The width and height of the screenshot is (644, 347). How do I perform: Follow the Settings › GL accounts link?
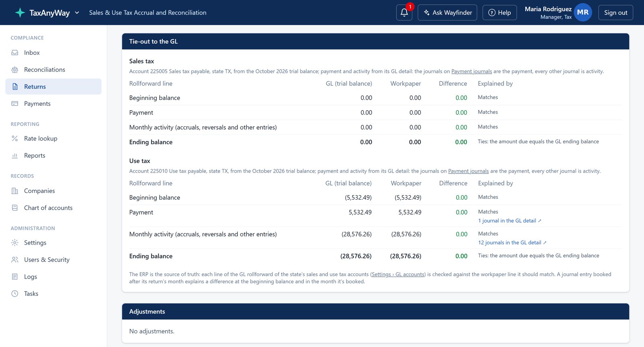tap(398, 274)
